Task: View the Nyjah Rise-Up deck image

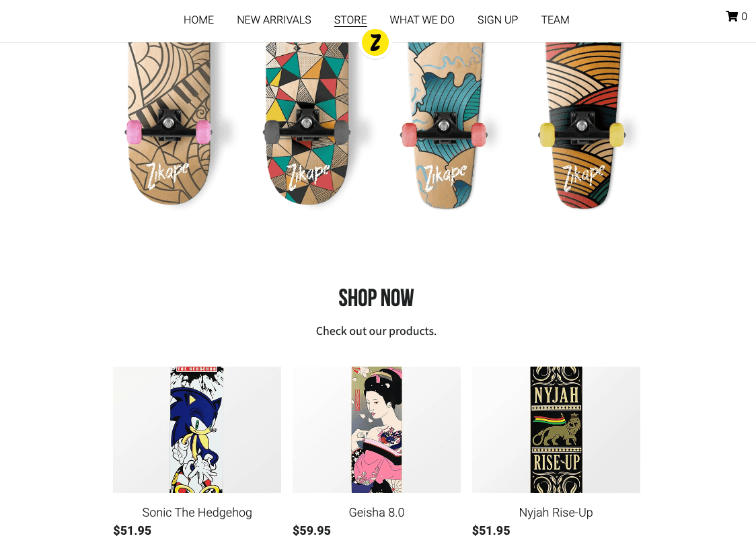Action: (x=556, y=430)
